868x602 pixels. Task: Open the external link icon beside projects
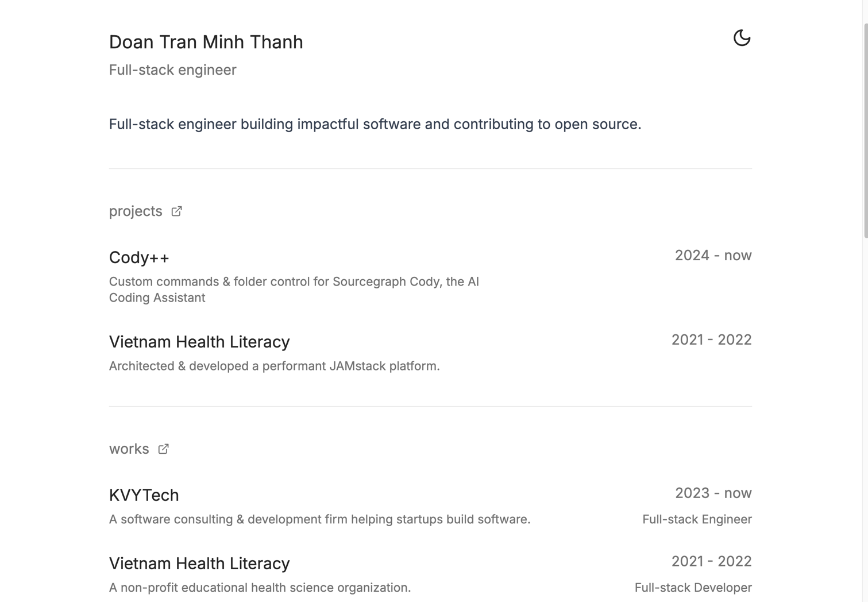tap(176, 211)
